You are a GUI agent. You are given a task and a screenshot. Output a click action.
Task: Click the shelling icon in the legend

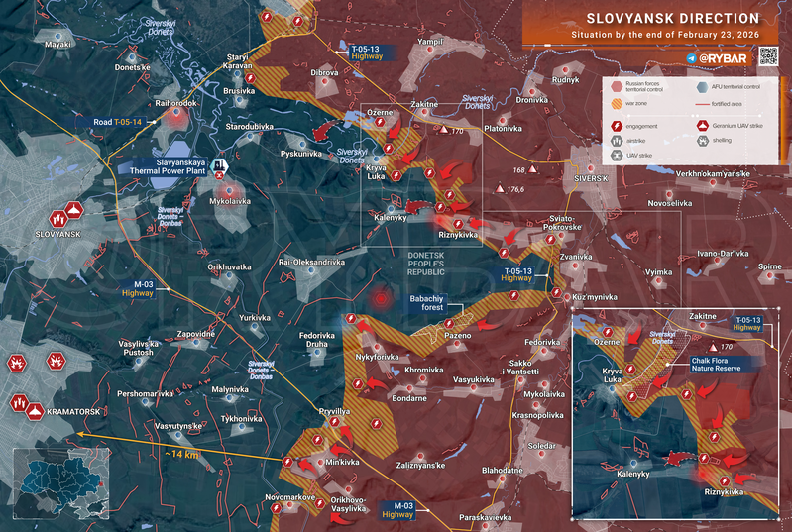click(x=703, y=141)
